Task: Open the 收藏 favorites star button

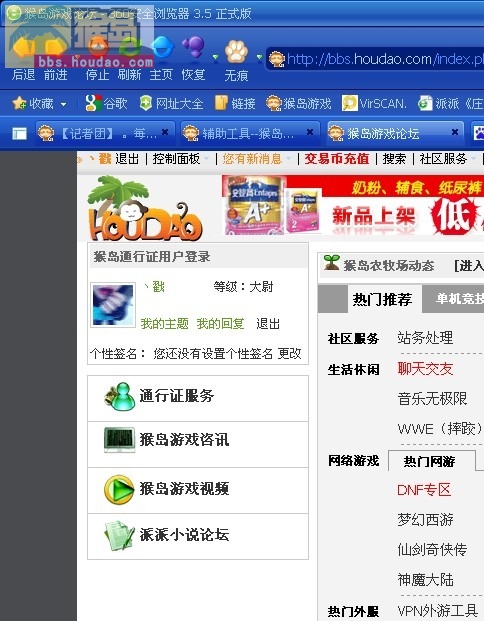Action: coord(32,103)
